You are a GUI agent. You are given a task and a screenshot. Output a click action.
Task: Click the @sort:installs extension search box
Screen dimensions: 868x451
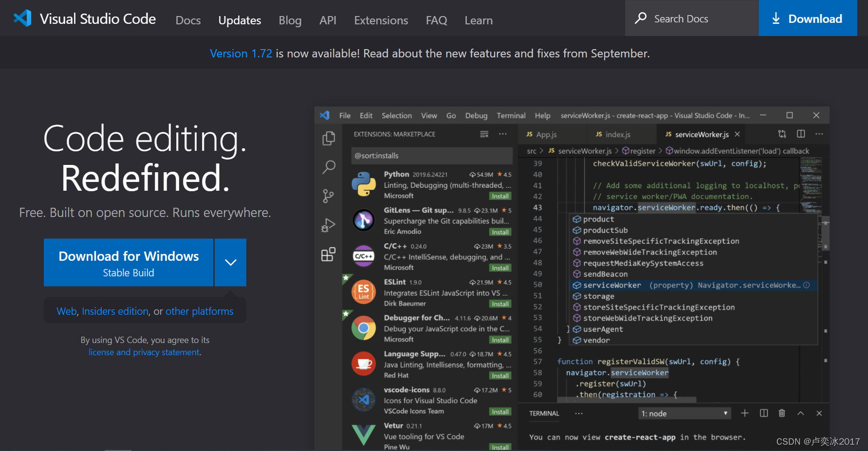[x=432, y=156]
